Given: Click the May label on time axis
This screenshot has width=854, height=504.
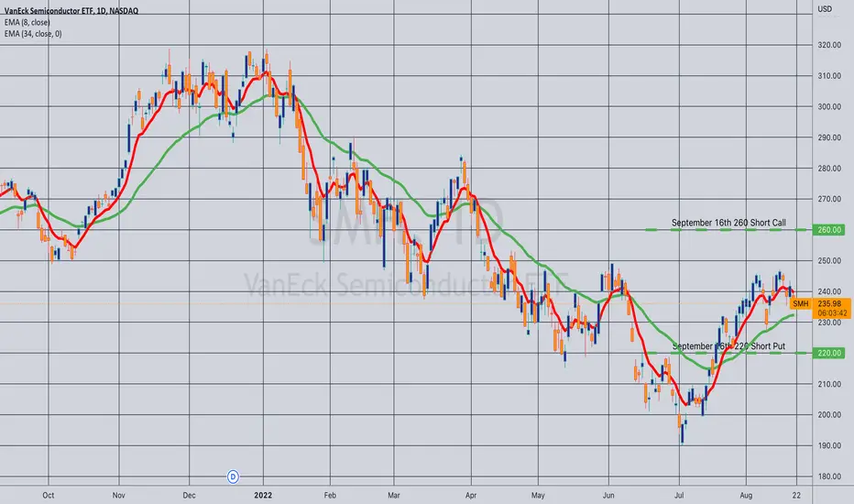Looking at the screenshot, I should (538, 495).
